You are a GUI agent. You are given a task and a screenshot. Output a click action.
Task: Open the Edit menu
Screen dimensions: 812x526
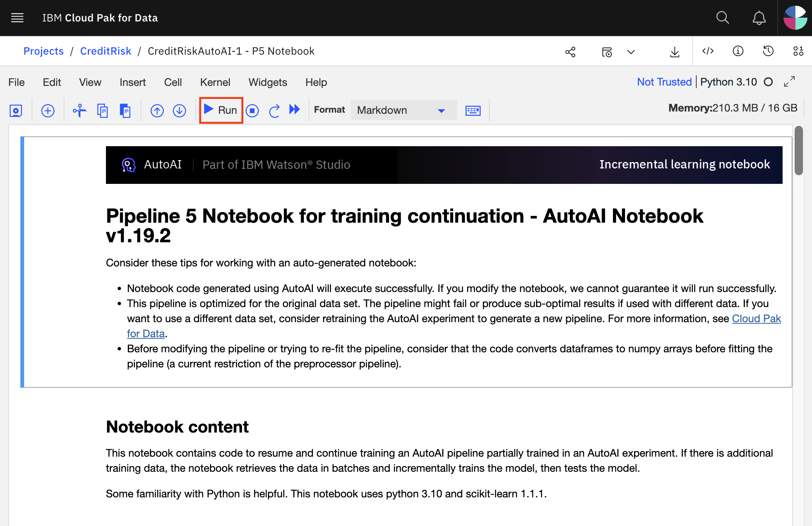pyautogui.click(x=52, y=82)
